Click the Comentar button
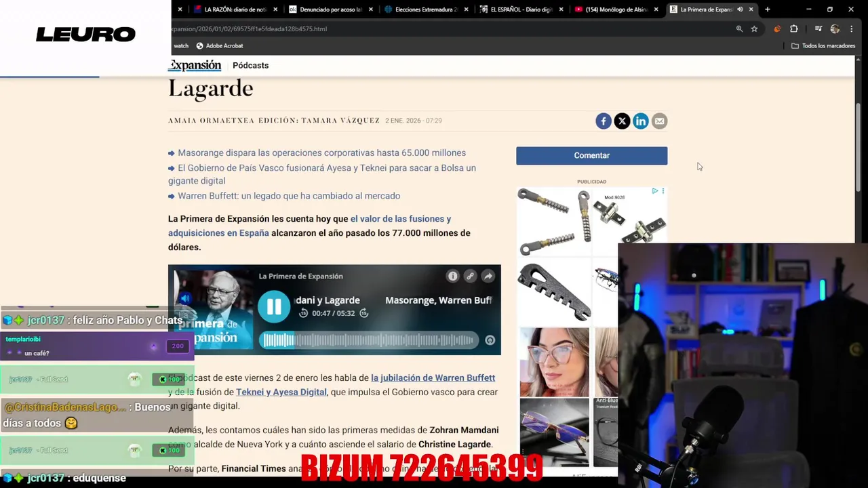 [x=591, y=155]
